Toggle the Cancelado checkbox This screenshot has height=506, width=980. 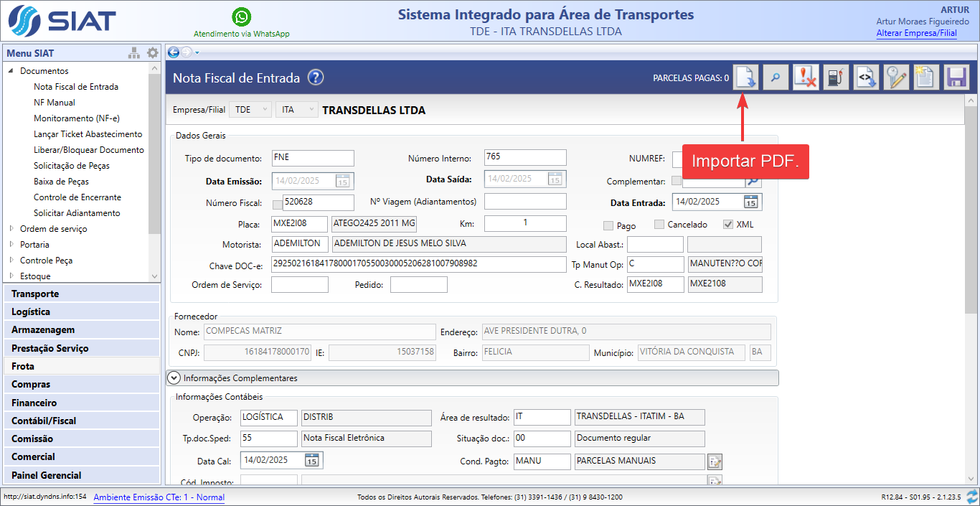coord(659,225)
